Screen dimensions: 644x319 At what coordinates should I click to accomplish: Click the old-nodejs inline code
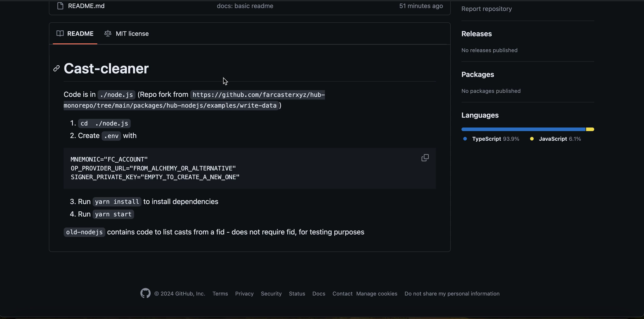(84, 232)
